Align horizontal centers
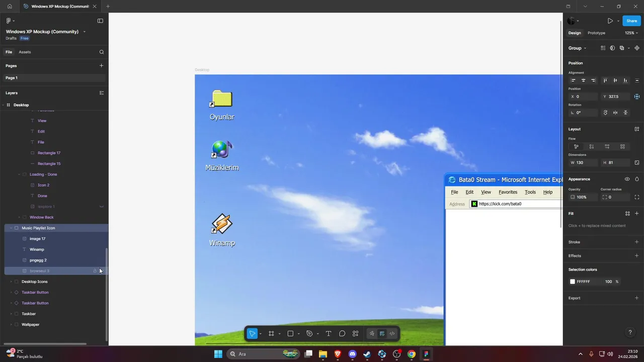Viewport: 644px width, 362px height. tap(583, 80)
